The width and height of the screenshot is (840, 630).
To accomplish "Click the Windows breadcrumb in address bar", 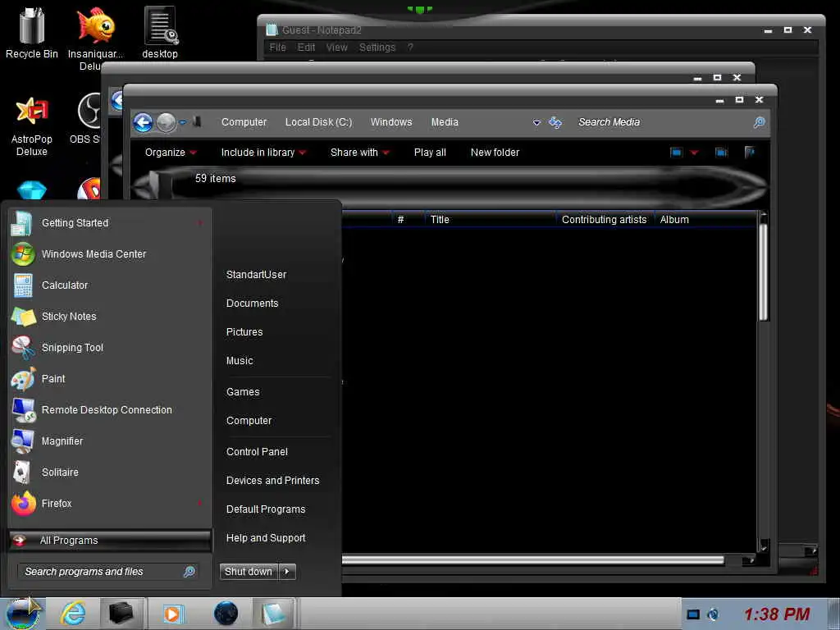I will click(x=391, y=123).
